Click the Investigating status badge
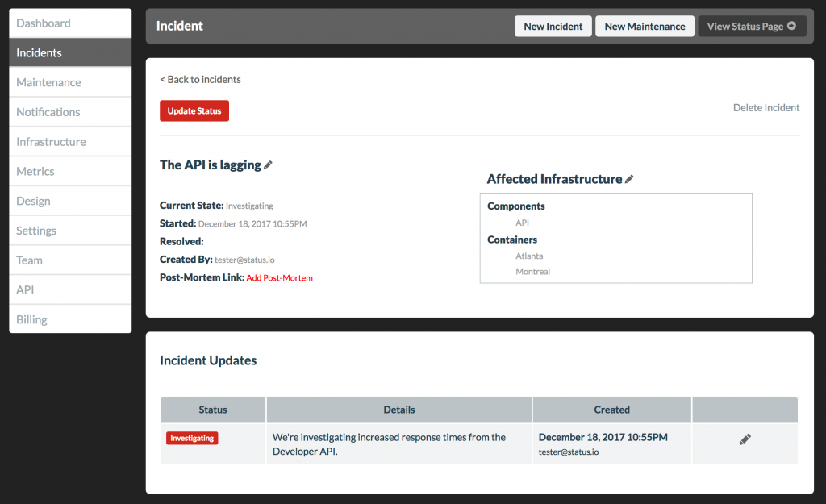This screenshot has width=826, height=504. coord(191,439)
